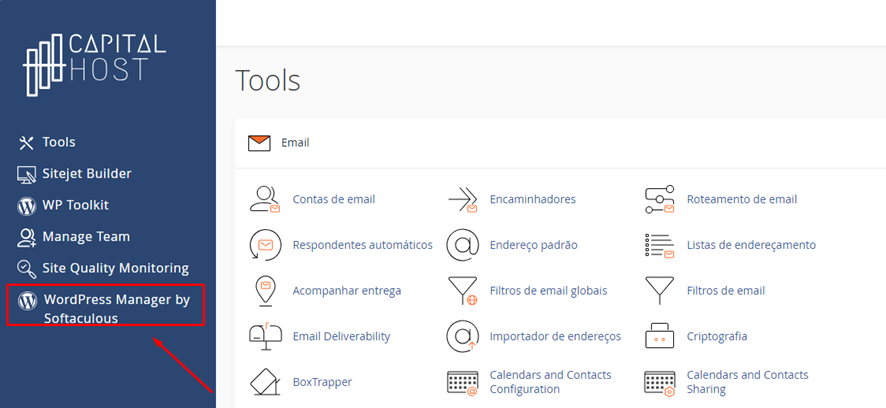This screenshot has width=886, height=408.
Task: Go to Manage Team in sidebar
Action: tap(85, 237)
